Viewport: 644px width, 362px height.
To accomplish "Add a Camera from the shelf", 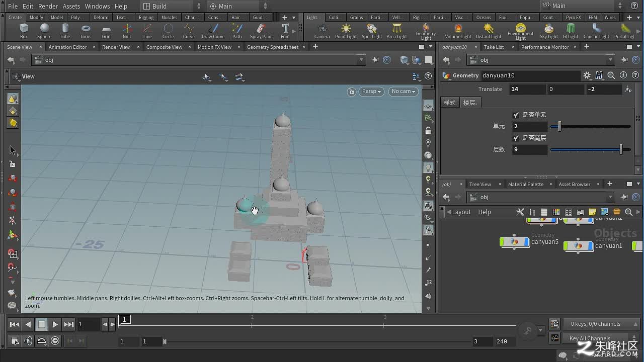I will pyautogui.click(x=322, y=31).
